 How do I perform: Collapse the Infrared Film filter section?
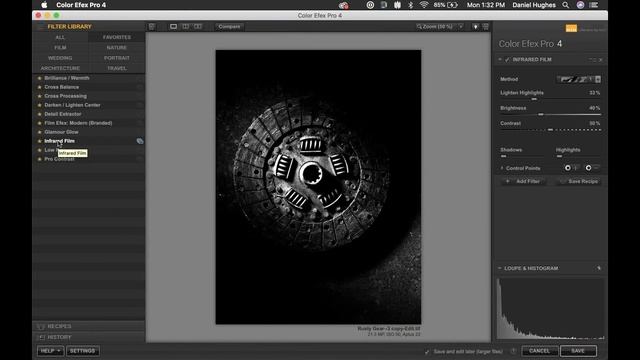click(x=500, y=60)
